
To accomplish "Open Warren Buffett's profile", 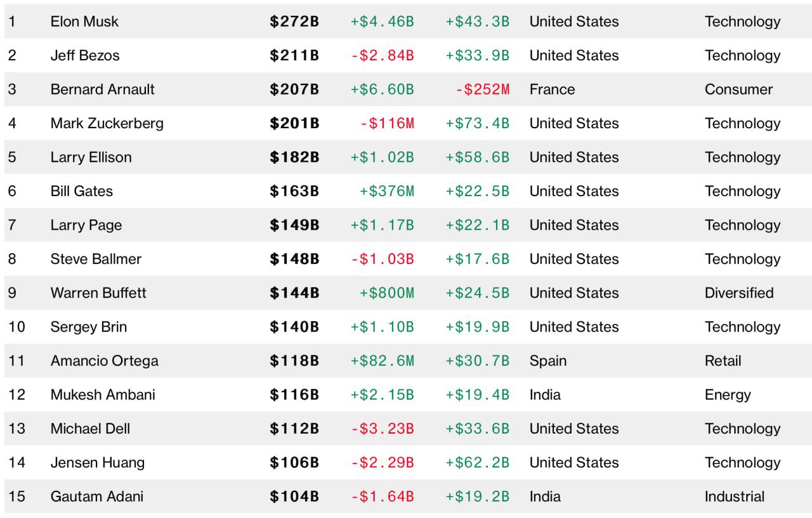I will (x=98, y=293).
